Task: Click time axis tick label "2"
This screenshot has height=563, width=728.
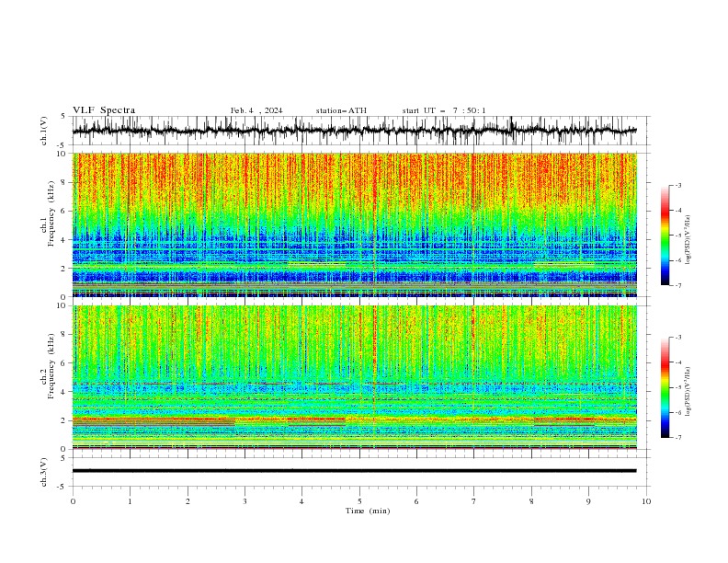Action: pyautogui.click(x=188, y=501)
